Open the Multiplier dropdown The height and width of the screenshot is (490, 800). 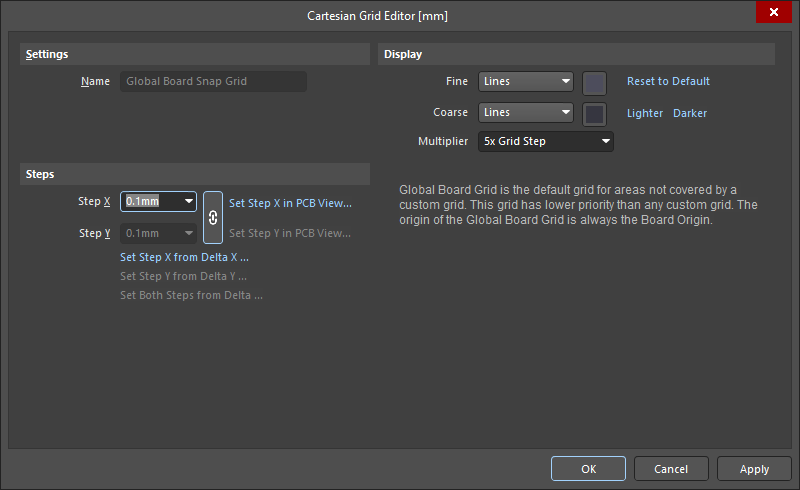tap(605, 142)
